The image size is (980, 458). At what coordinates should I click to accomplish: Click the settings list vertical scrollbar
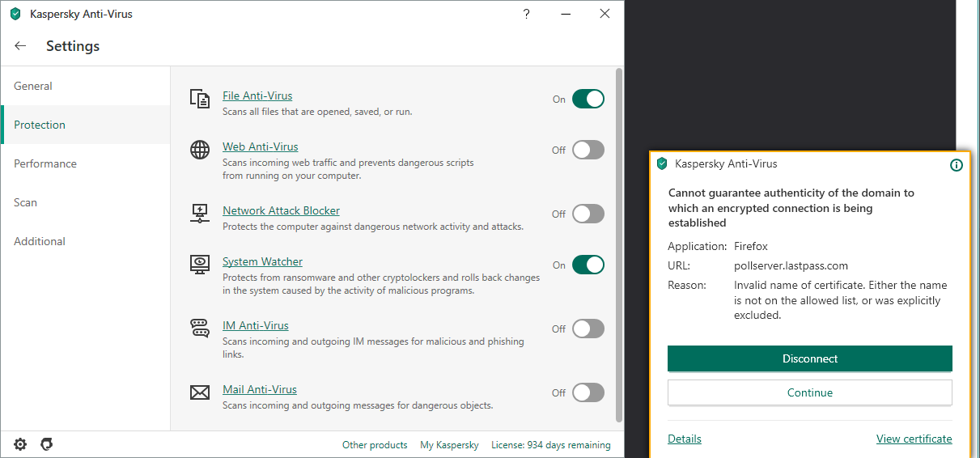(x=619, y=244)
